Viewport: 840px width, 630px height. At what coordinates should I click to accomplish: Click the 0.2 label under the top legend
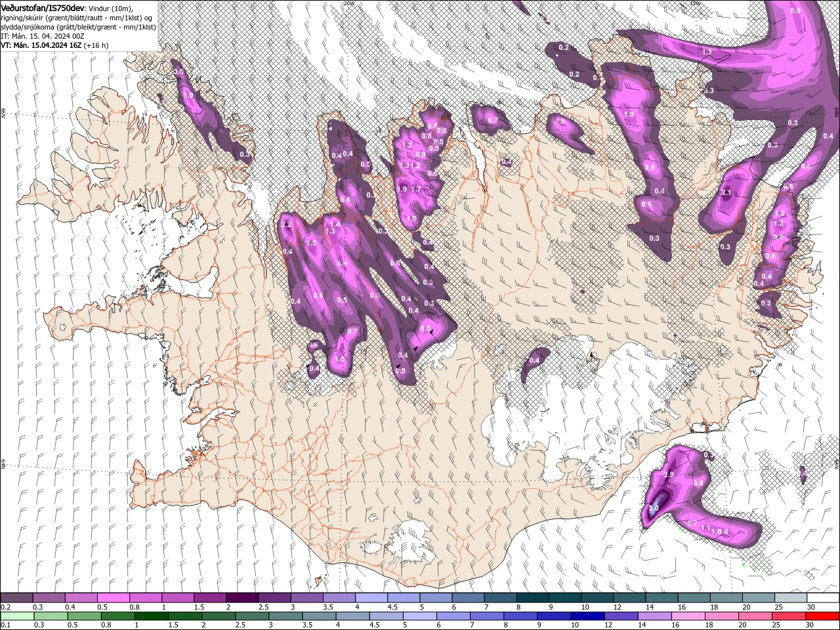pos(5,607)
